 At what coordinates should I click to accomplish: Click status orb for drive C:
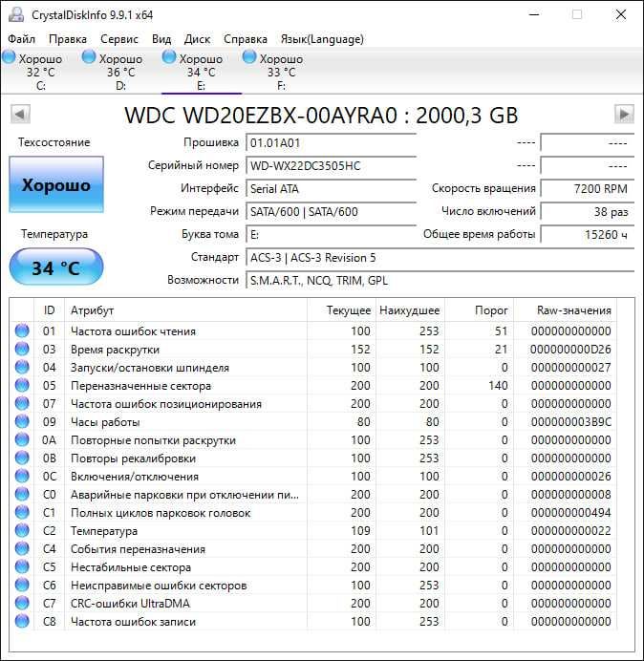(9, 57)
